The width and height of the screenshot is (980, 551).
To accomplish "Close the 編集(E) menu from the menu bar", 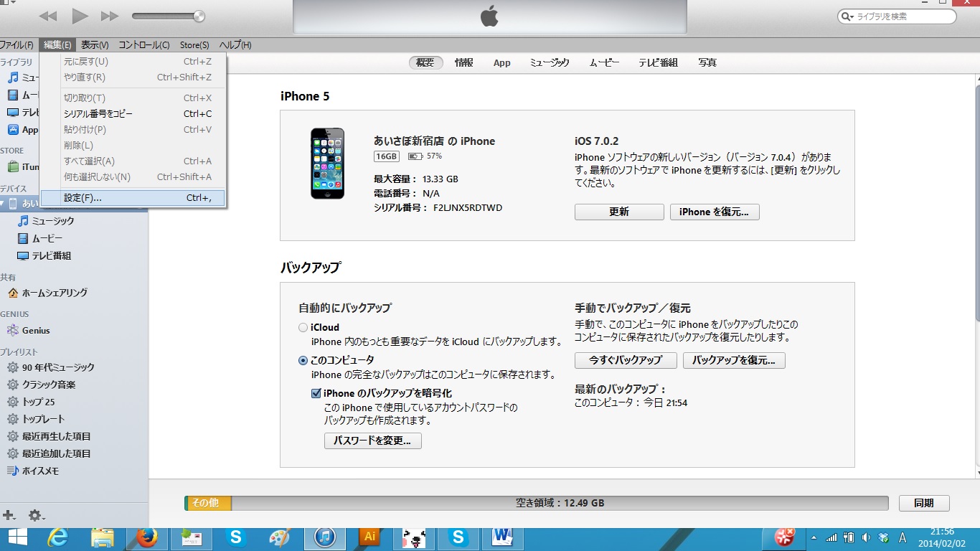I will (57, 45).
